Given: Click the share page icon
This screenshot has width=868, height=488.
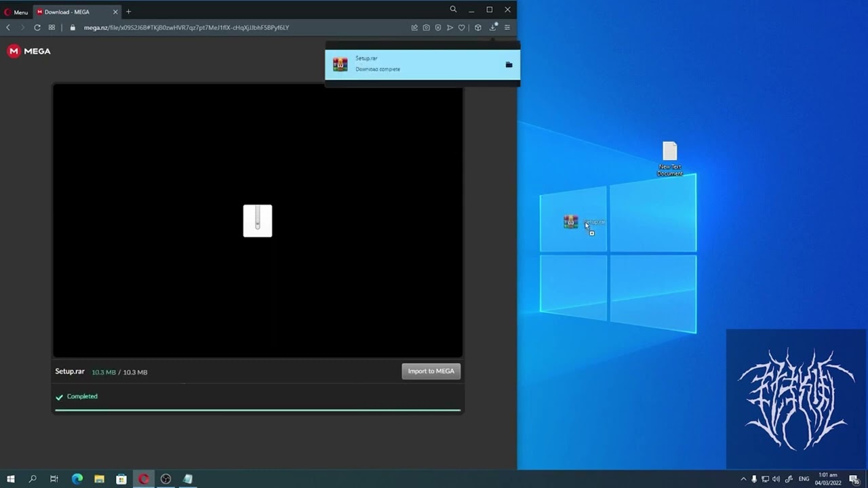Looking at the screenshot, I should 414,28.
